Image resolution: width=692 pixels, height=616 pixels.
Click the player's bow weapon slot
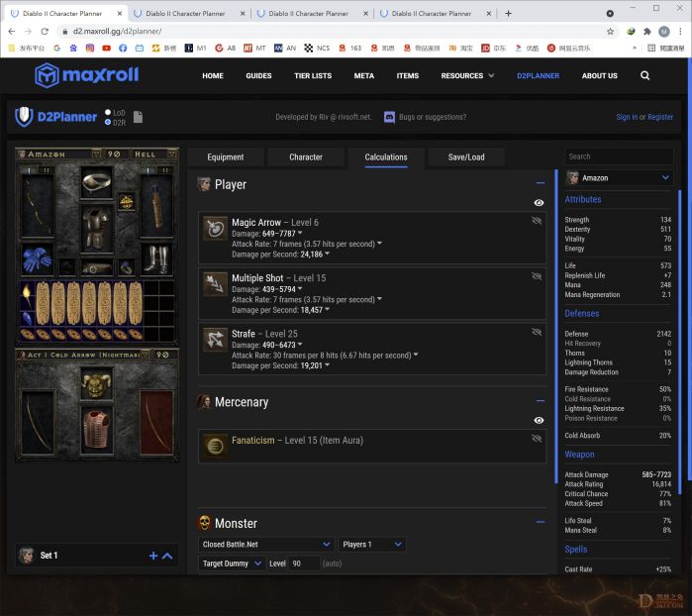(37, 206)
